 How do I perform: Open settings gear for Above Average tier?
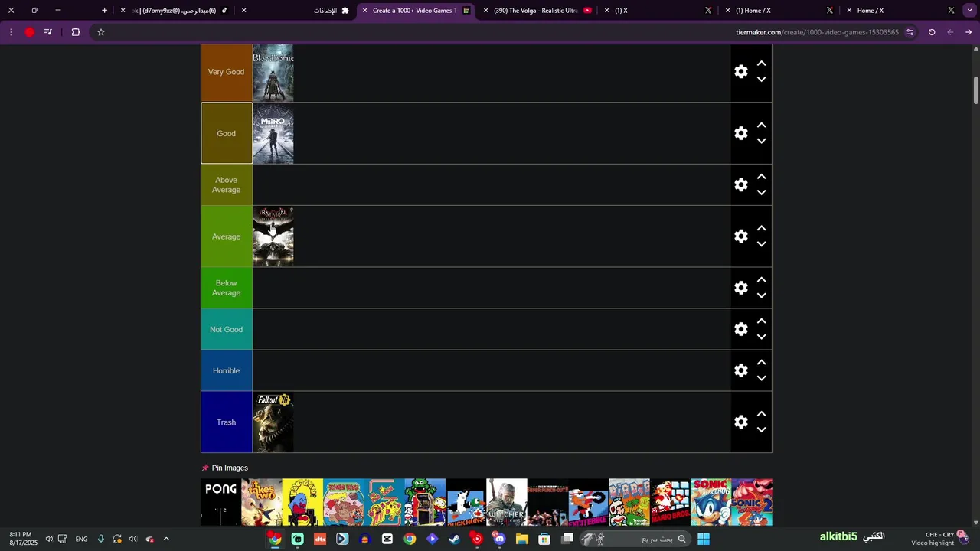(740, 184)
